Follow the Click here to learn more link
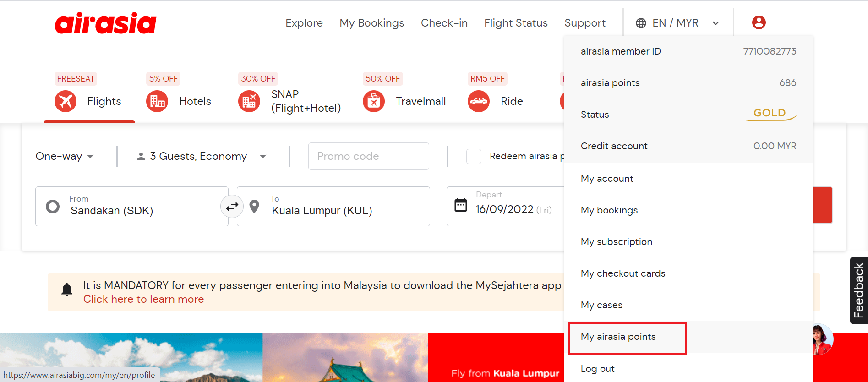Viewport: 868px width, 382px height. (143, 299)
